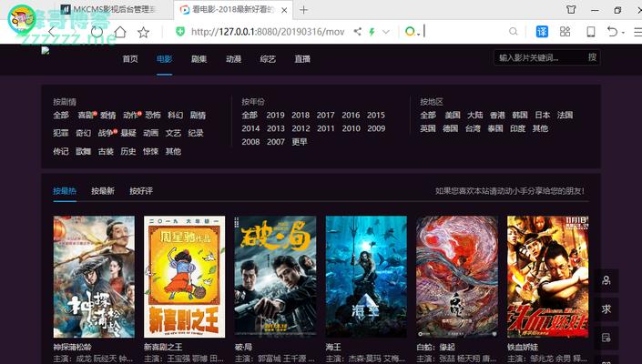The image size is (642, 364).
Task: Sort by 按好评 tab
Action: coord(141,190)
